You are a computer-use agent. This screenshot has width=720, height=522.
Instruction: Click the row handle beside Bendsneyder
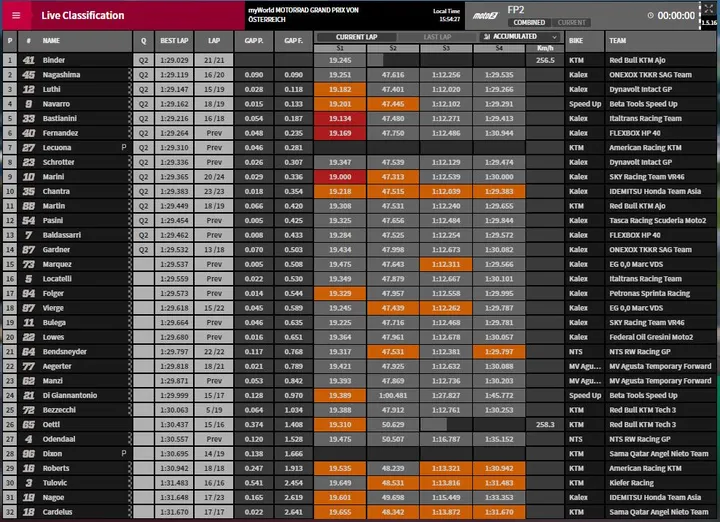click(130, 352)
